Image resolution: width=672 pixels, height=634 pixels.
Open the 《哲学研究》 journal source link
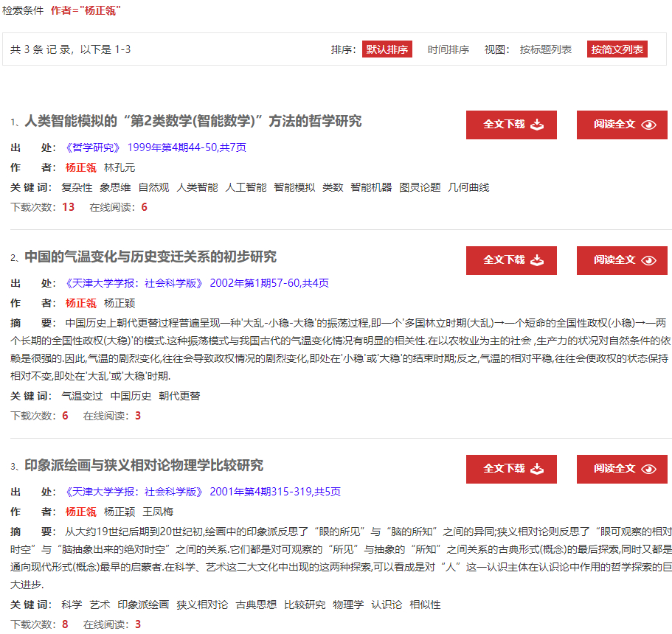[92, 147]
